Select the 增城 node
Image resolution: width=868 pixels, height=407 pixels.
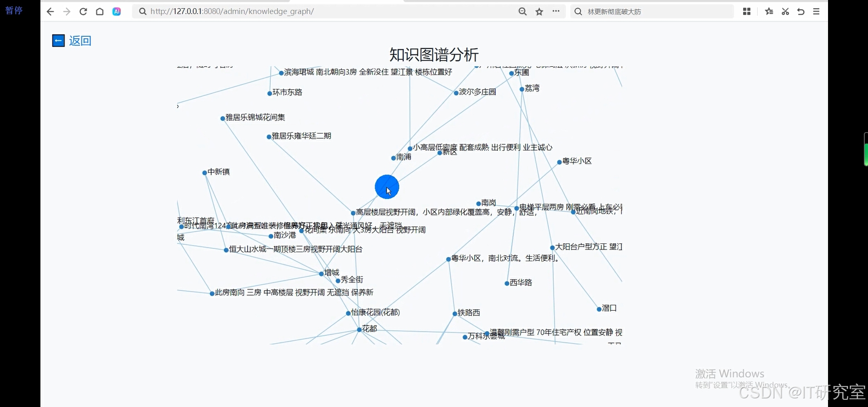(322, 273)
